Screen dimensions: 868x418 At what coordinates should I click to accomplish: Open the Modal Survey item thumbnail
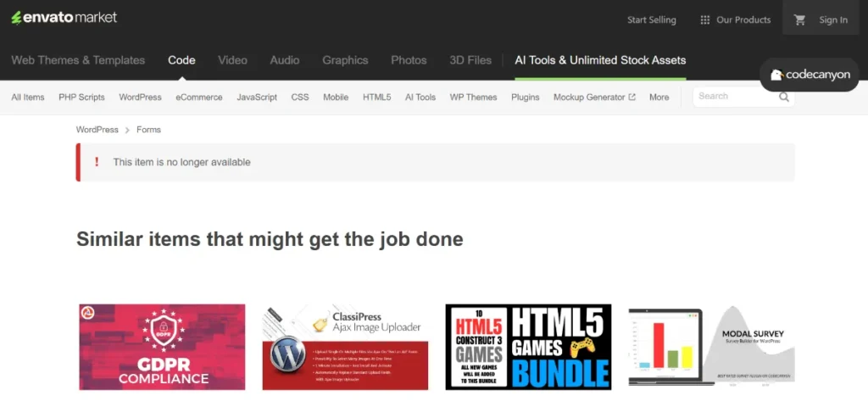point(712,347)
